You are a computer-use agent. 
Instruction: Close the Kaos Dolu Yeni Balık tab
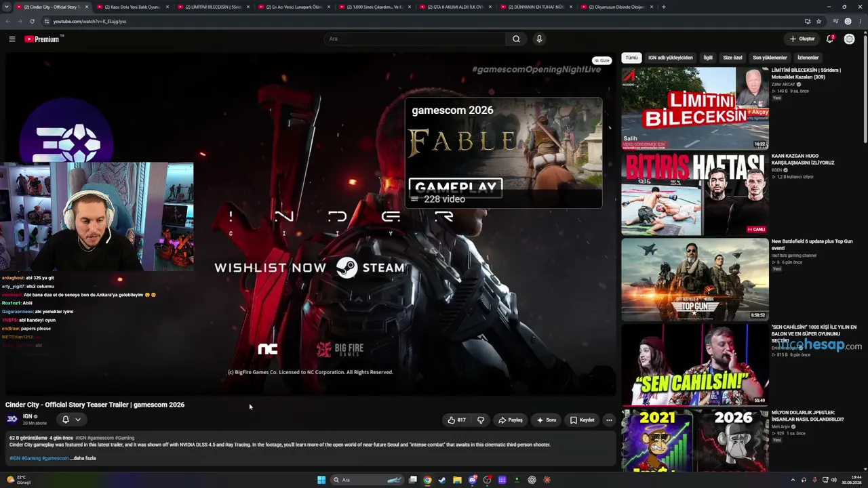click(167, 7)
